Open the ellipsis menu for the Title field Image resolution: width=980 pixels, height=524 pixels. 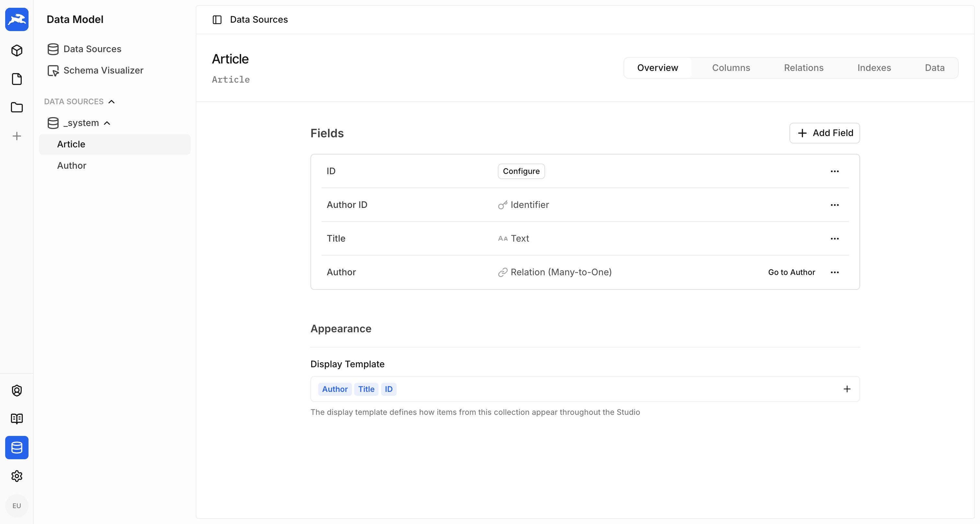(835, 238)
